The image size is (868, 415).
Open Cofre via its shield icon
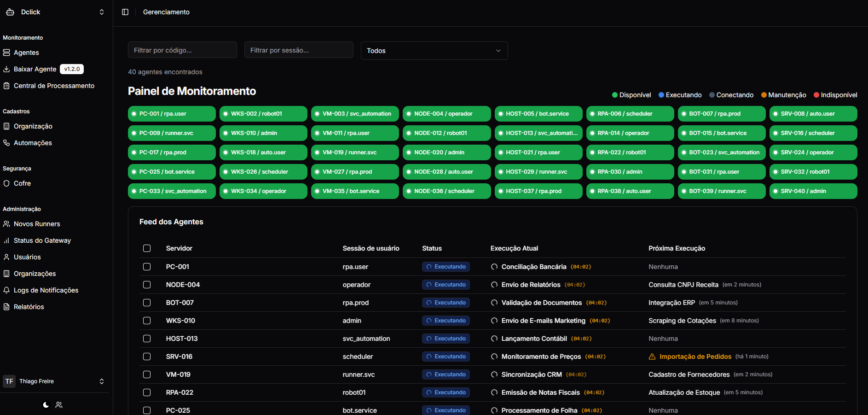click(6, 183)
